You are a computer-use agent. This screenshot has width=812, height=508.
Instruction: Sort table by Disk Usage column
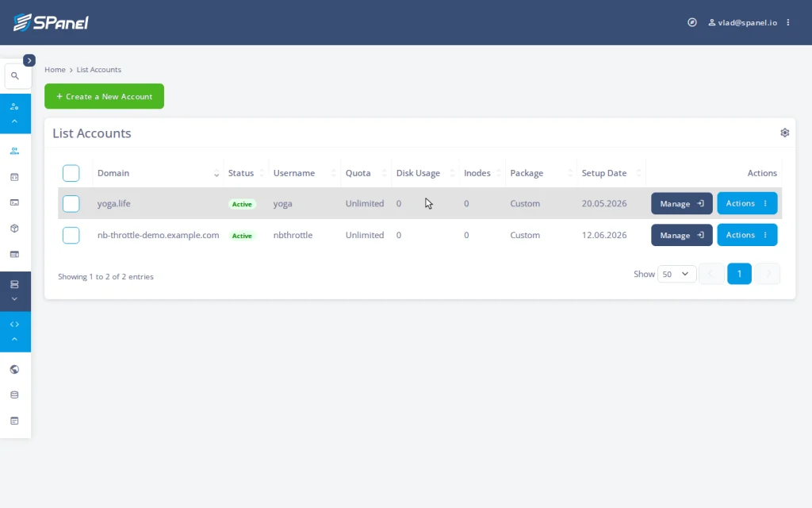pos(425,173)
